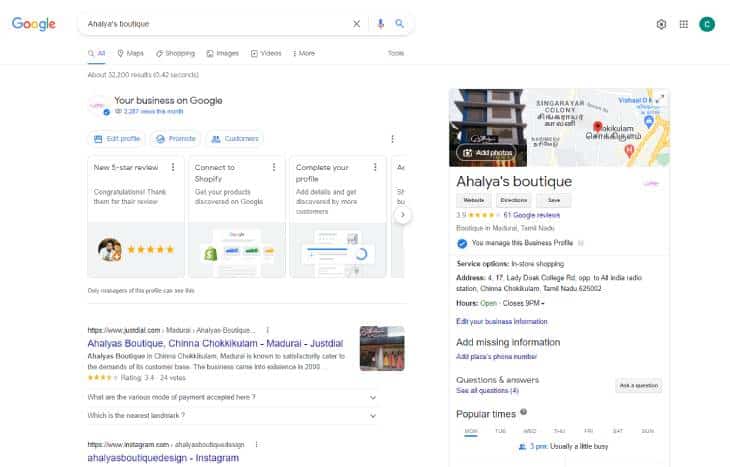Open the search Tools options
Image resolution: width=730 pixels, height=467 pixels.
pos(396,54)
